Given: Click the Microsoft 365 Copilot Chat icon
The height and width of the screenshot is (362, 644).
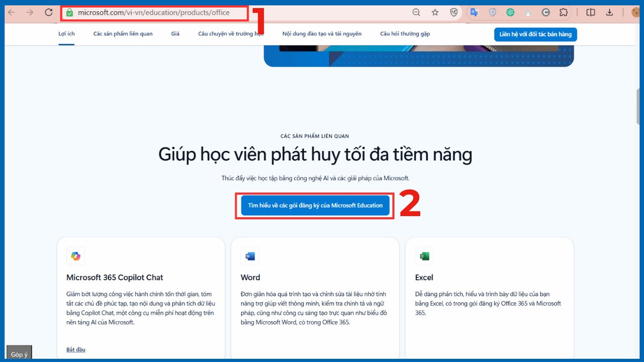Looking at the screenshot, I should [76, 256].
